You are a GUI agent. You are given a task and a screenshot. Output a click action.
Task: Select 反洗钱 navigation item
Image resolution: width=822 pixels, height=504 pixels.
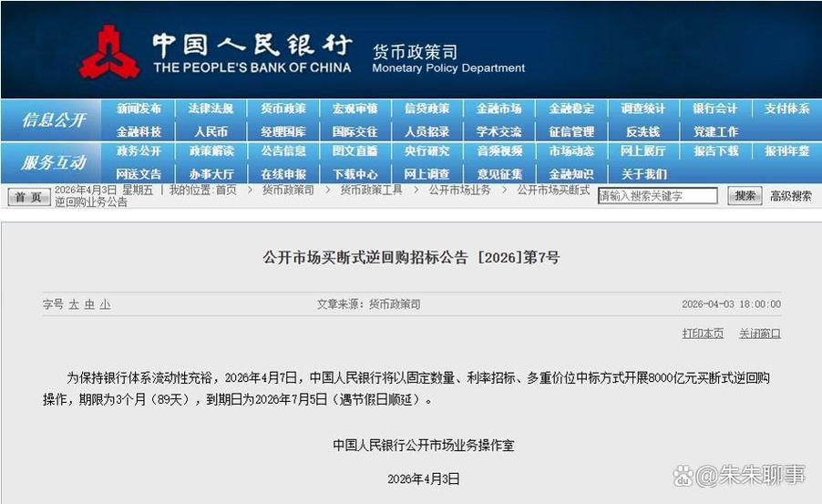pyautogui.click(x=643, y=131)
